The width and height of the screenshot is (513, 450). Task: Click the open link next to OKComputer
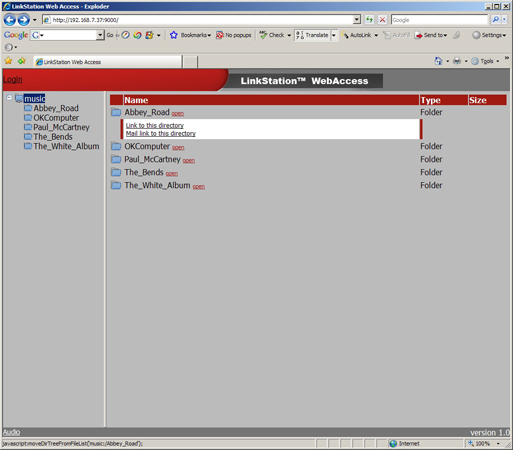point(178,147)
